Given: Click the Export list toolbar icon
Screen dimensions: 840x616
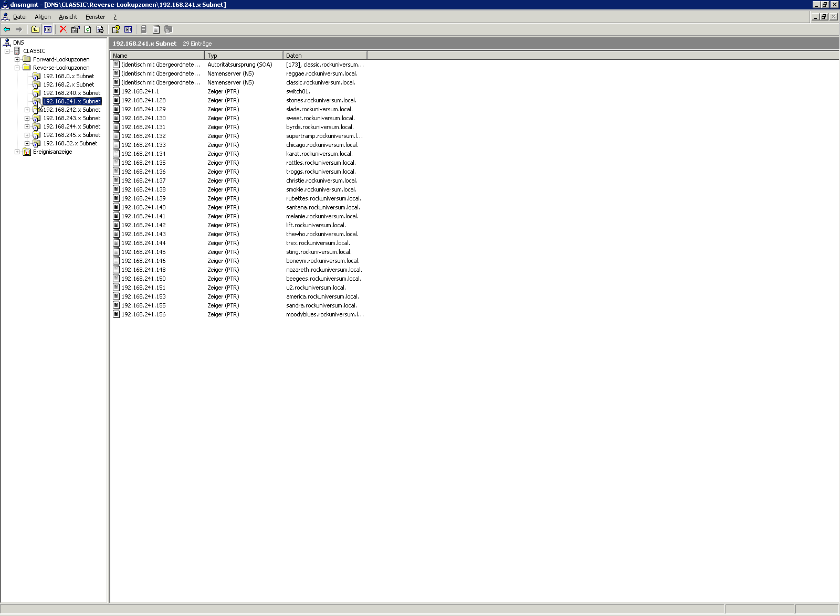Looking at the screenshot, I should [x=100, y=29].
